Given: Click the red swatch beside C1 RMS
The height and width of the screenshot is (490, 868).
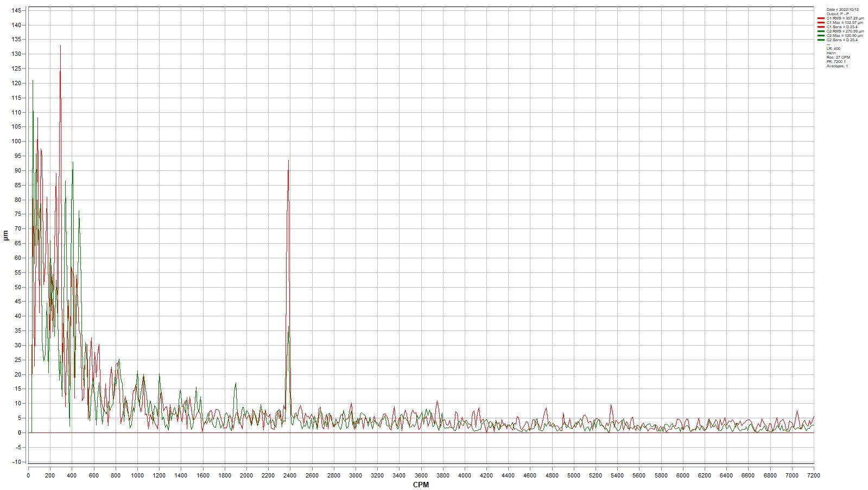Looking at the screenshot, I should (x=821, y=18).
